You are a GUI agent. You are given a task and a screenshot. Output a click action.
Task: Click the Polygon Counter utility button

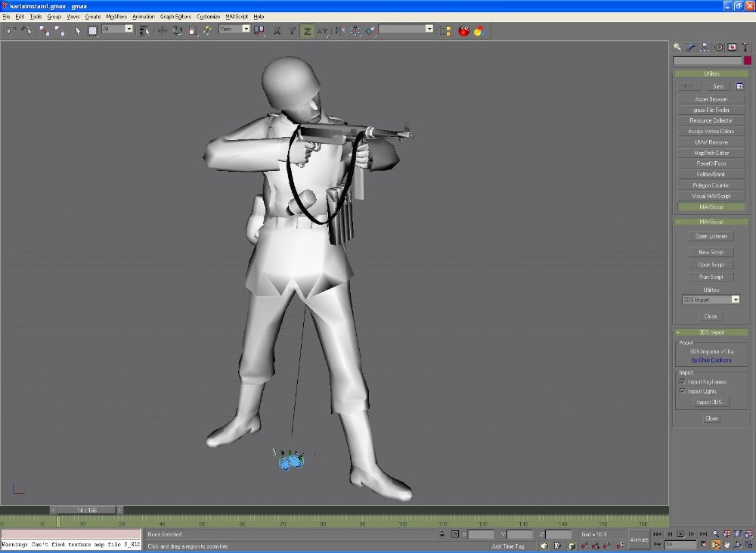[x=711, y=185]
